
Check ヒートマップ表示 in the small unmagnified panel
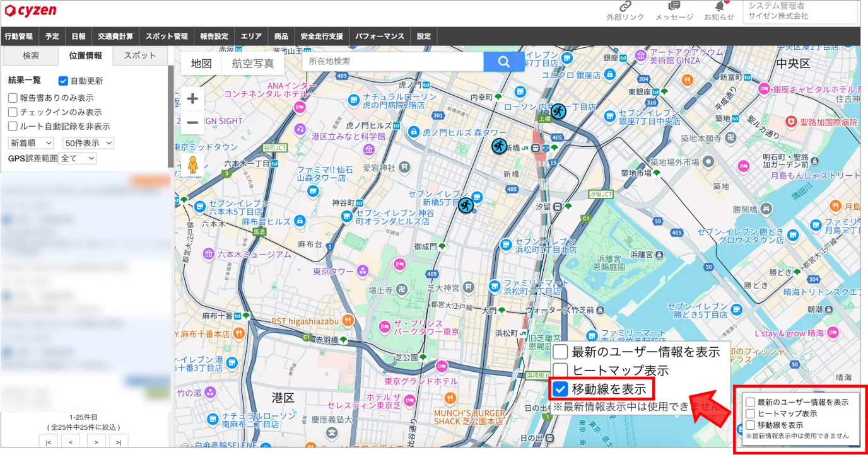(750, 413)
